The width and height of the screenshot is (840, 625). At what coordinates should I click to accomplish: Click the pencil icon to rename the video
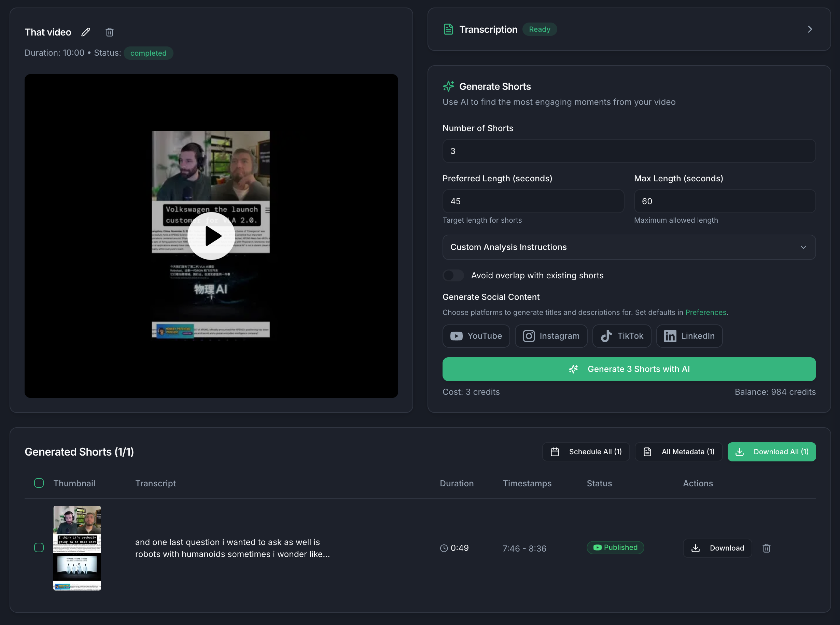pyautogui.click(x=85, y=32)
